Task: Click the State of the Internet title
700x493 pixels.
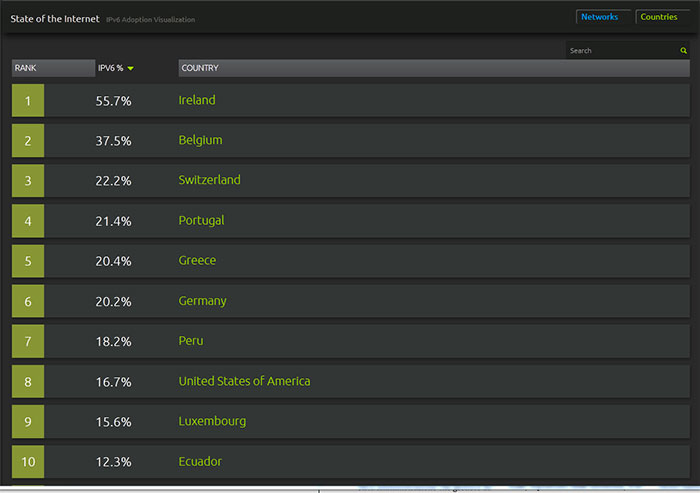Action: point(55,19)
